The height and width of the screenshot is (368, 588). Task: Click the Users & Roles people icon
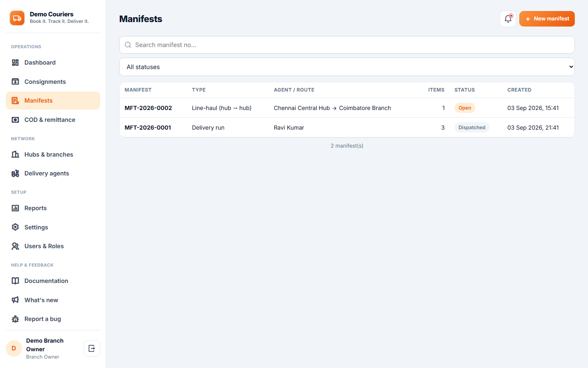coord(15,246)
